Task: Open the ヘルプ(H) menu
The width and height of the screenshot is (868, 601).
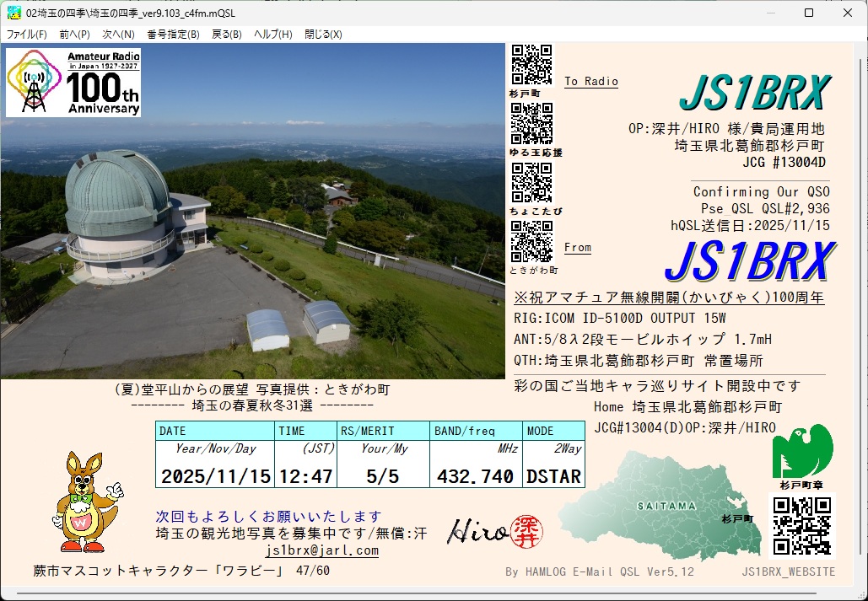Action: [273, 35]
